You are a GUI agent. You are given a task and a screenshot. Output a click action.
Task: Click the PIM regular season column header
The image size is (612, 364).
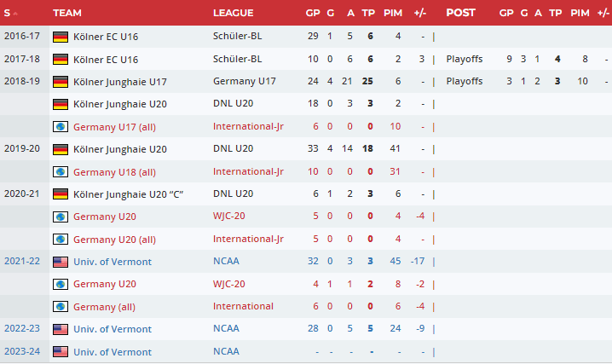point(394,13)
